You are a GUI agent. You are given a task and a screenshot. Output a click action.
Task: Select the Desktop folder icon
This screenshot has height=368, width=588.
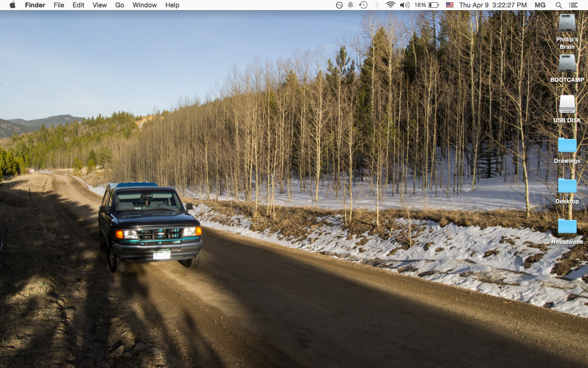pyautogui.click(x=567, y=185)
